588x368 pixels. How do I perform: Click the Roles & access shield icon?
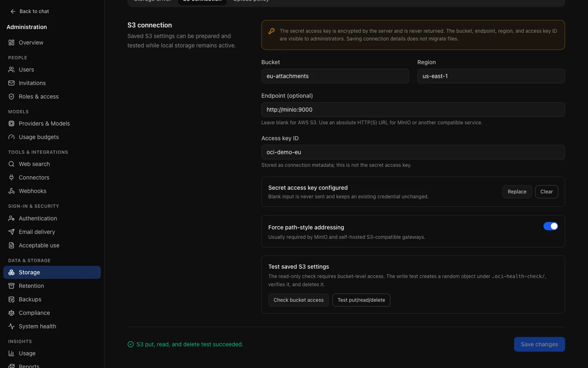pos(11,96)
